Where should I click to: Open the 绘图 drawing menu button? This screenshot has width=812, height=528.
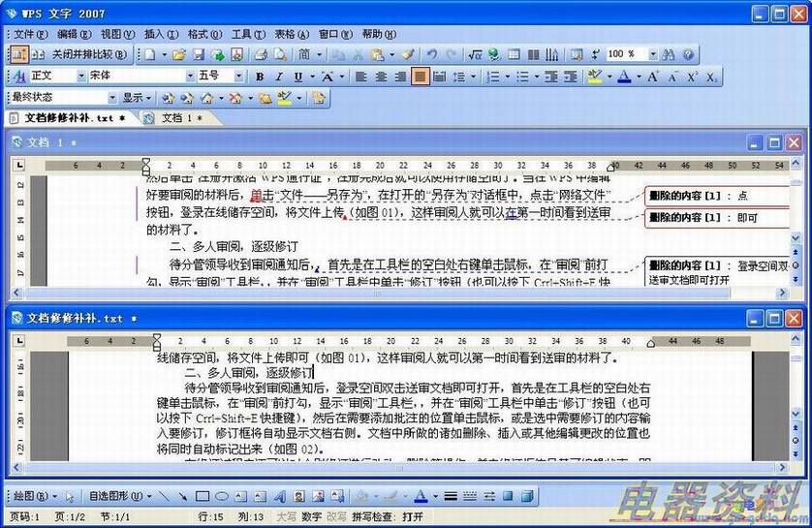point(34,496)
